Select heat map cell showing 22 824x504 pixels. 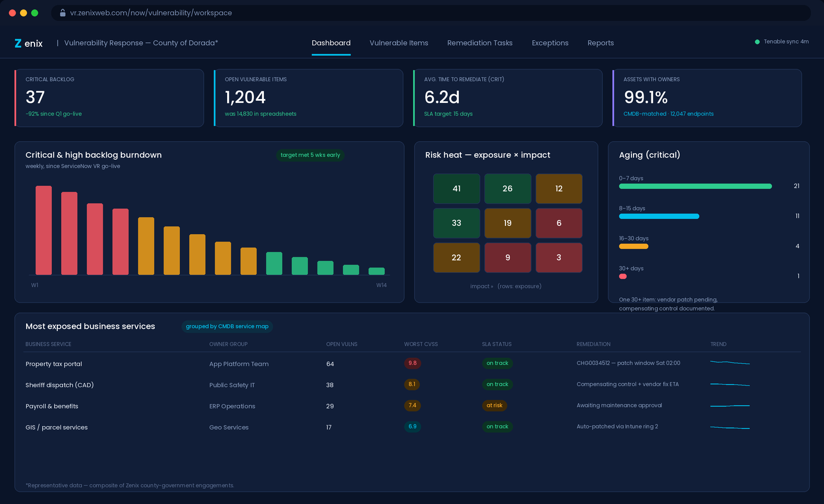(x=457, y=258)
